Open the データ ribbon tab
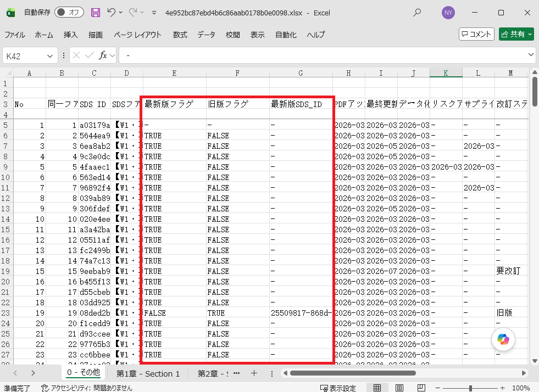The height and width of the screenshot is (392, 539). (x=206, y=35)
